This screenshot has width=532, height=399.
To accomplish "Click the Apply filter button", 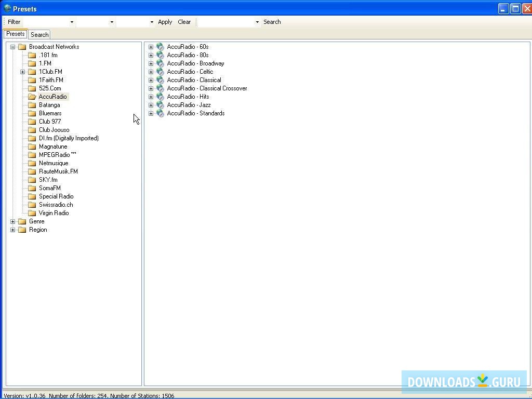I will pyautogui.click(x=165, y=22).
